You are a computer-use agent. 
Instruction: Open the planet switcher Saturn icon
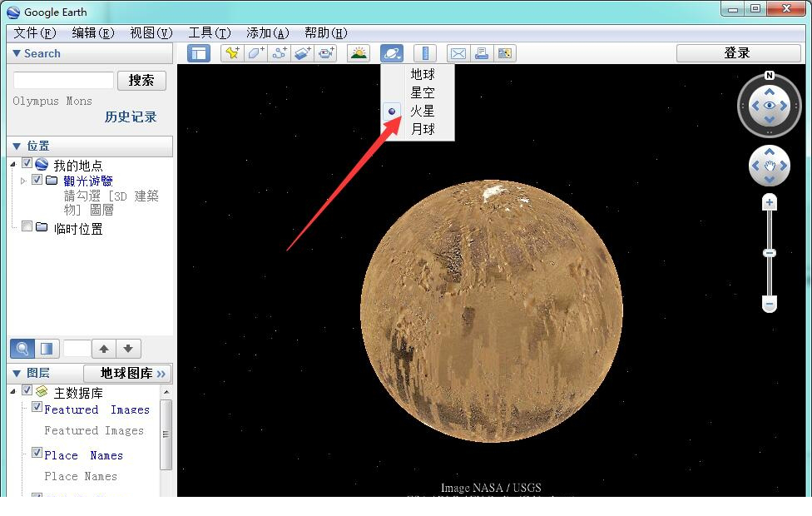[x=392, y=52]
